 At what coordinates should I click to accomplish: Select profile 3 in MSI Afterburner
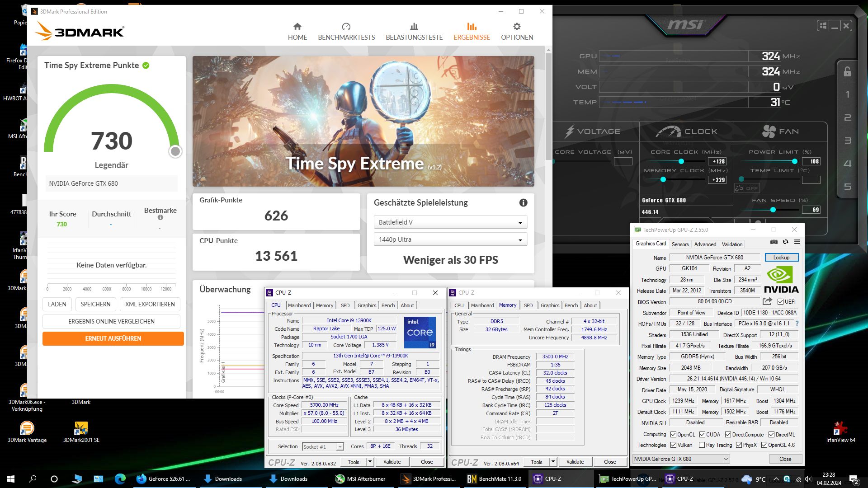pyautogui.click(x=848, y=141)
